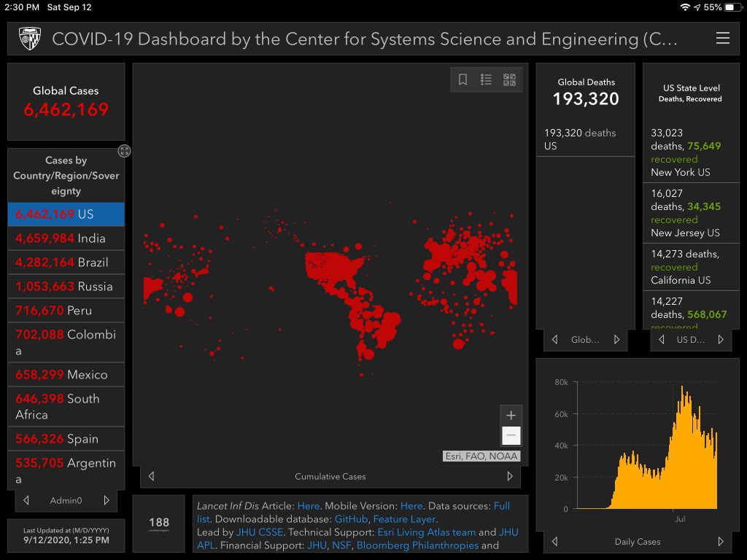
Task: Zoom out on the map
Action: click(511, 436)
